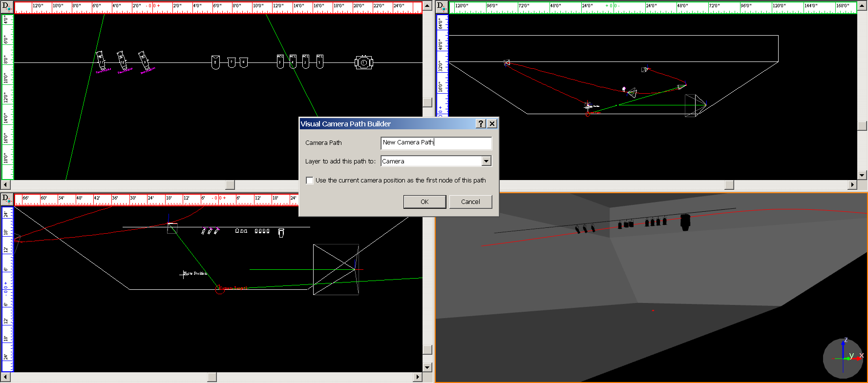Enable 'Use the current camera position' checkbox
The image size is (868, 383).
(x=310, y=181)
